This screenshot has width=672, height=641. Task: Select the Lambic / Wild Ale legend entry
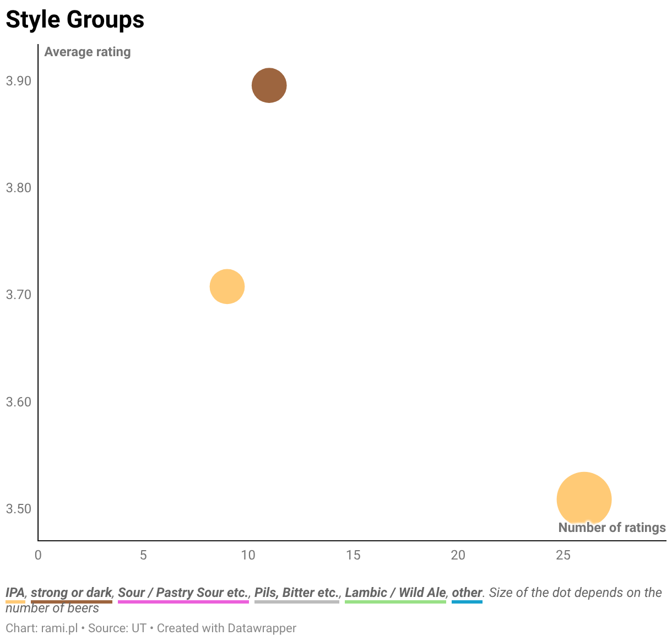(395, 593)
